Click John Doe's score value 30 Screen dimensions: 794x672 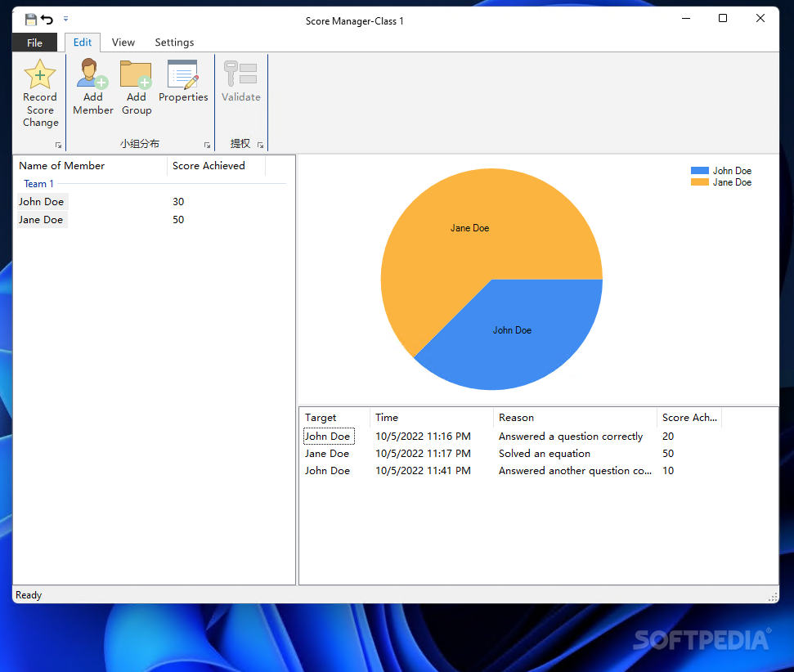pos(178,202)
